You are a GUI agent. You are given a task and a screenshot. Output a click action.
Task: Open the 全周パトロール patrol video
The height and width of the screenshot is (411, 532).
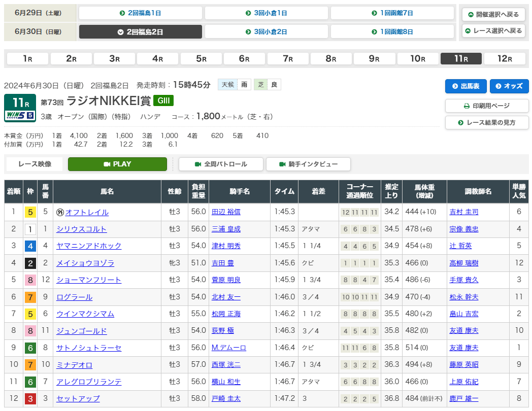pyautogui.click(x=221, y=164)
